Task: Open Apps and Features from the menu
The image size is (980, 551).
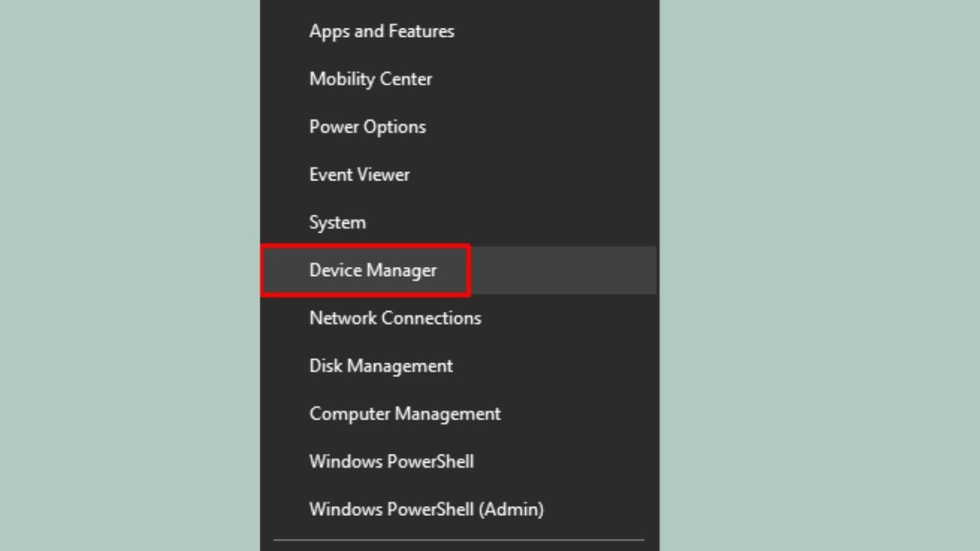Action: 459,31
